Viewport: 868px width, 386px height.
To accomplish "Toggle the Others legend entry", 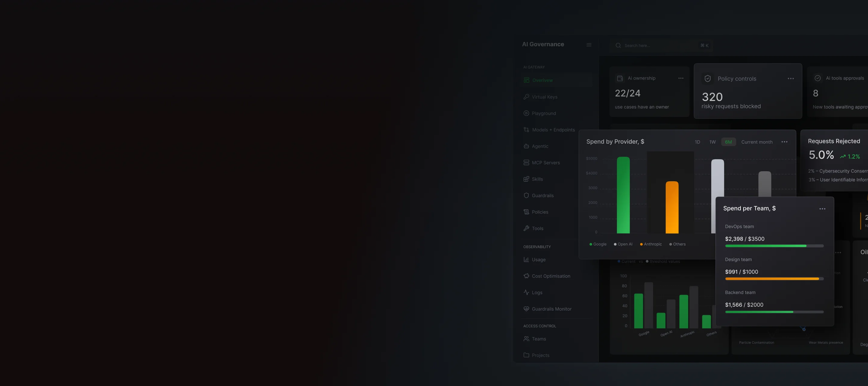I will [x=677, y=244].
